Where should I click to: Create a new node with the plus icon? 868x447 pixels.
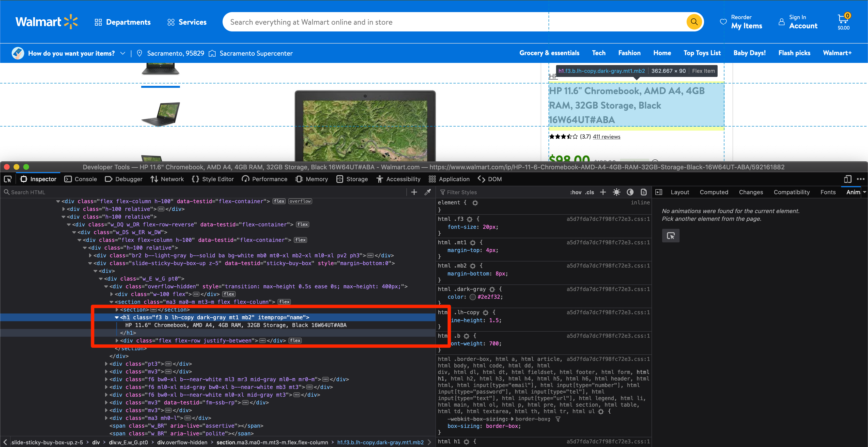(x=414, y=192)
